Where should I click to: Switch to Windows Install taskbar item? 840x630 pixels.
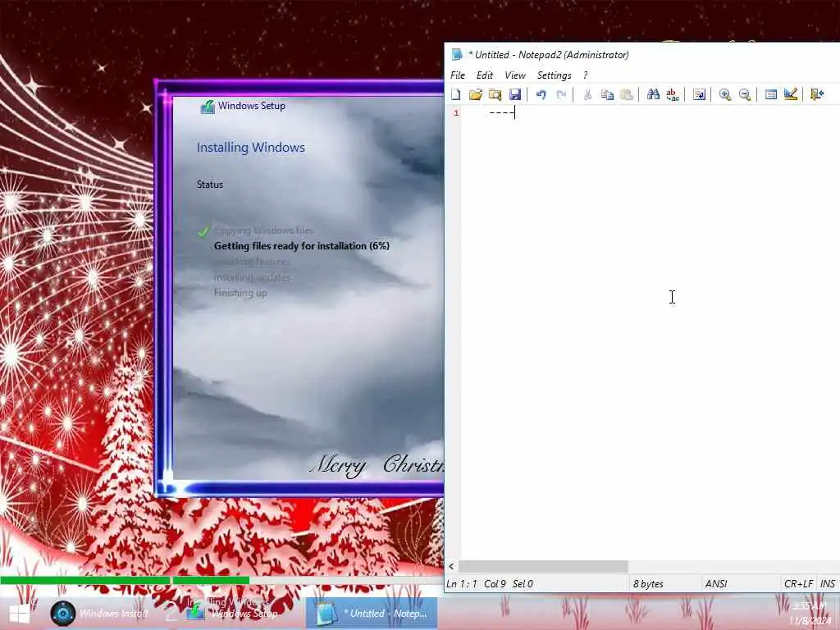[x=99, y=614]
